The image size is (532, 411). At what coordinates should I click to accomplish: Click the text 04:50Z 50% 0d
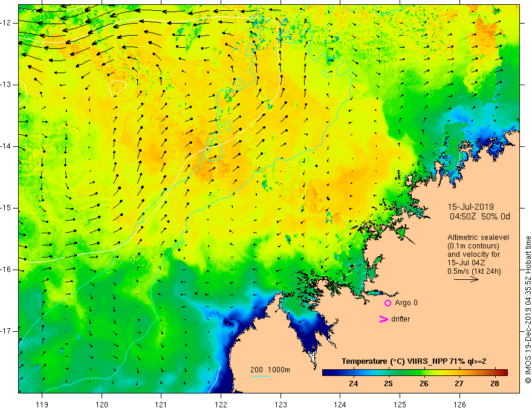[x=480, y=216]
